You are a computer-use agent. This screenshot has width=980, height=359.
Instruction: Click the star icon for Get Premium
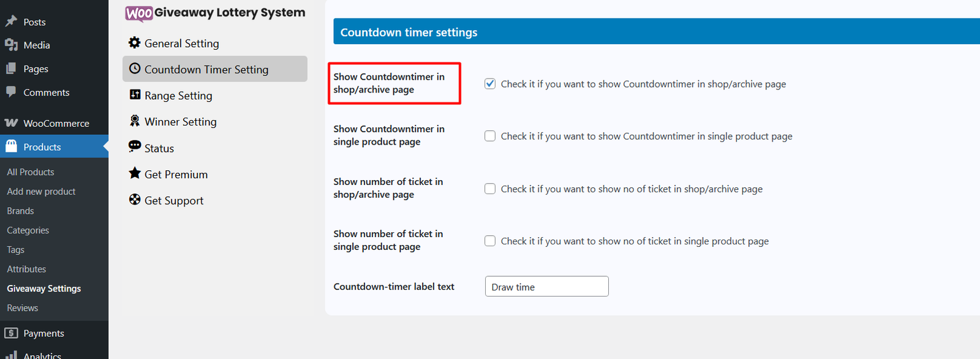click(135, 173)
